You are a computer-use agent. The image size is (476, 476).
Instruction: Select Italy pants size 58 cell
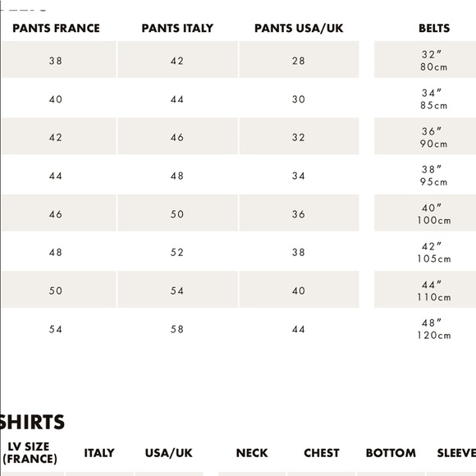point(177,327)
